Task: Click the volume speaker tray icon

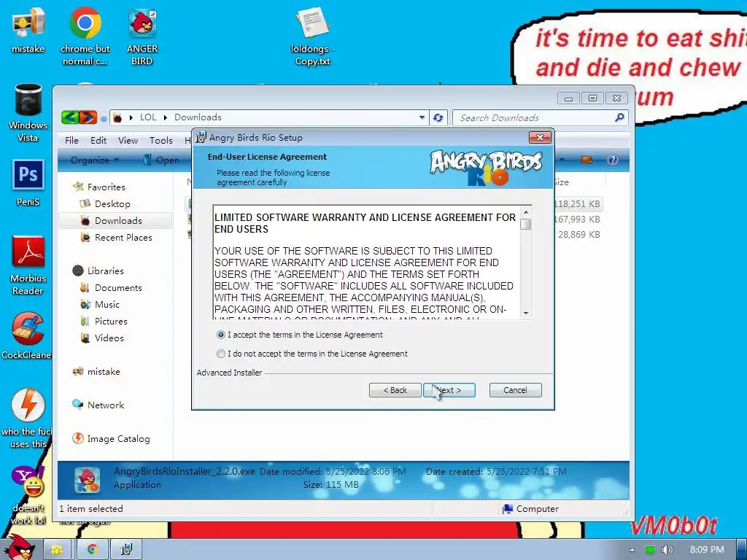Action: click(x=667, y=550)
